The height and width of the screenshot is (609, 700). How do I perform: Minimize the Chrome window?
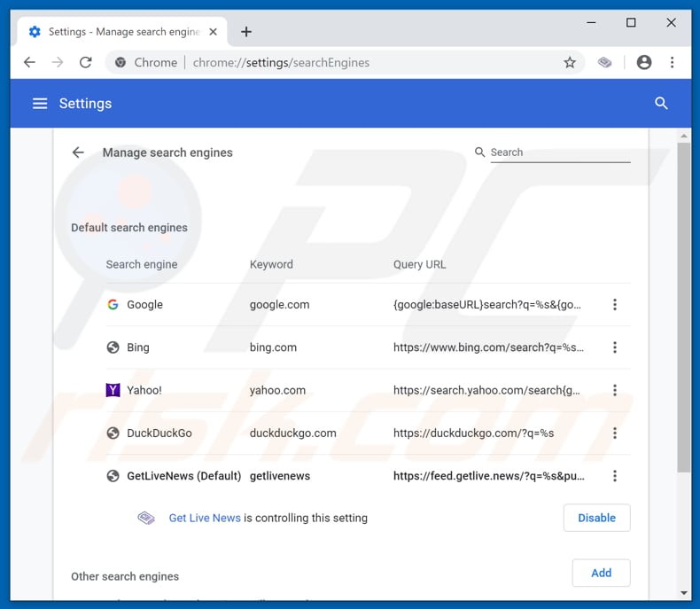pyautogui.click(x=591, y=22)
